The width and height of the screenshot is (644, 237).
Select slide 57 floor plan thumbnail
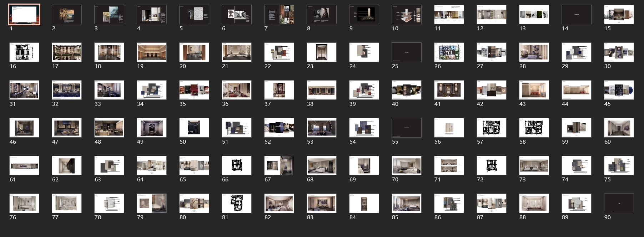coord(491,128)
